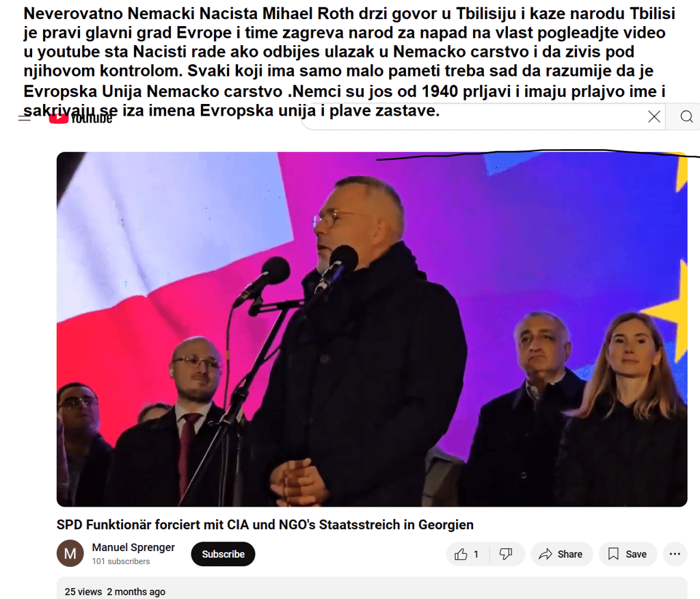Click the Share arrow icon

click(x=545, y=555)
